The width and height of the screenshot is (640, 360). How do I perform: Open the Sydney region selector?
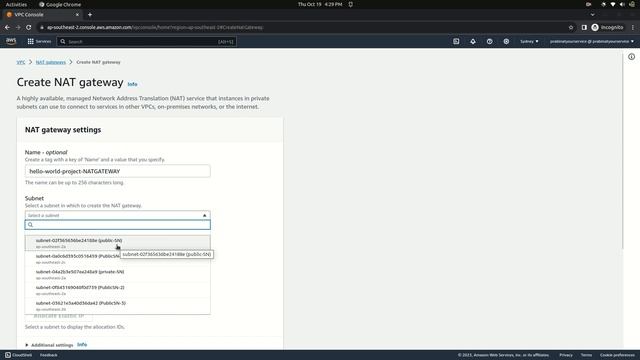point(529,41)
